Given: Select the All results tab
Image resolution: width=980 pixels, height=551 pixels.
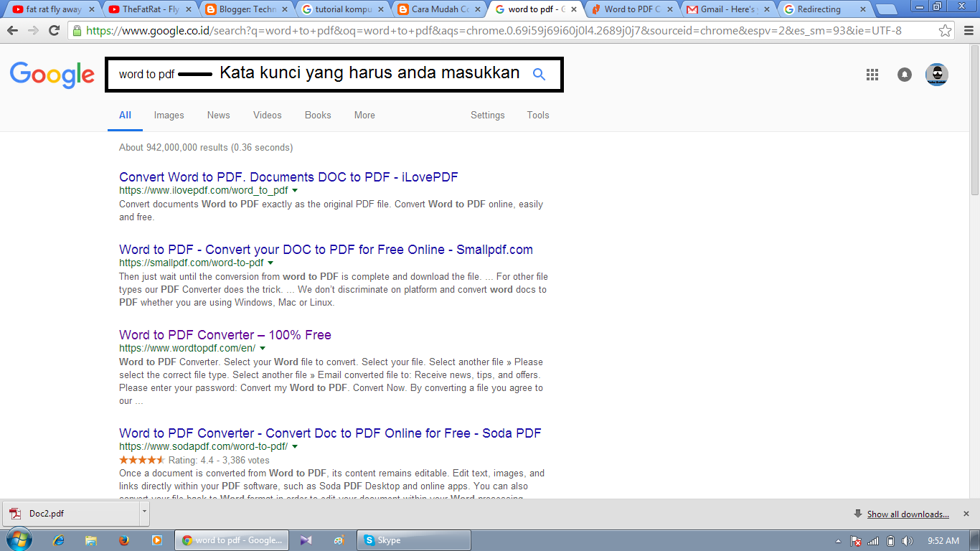Looking at the screenshot, I should (125, 116).
